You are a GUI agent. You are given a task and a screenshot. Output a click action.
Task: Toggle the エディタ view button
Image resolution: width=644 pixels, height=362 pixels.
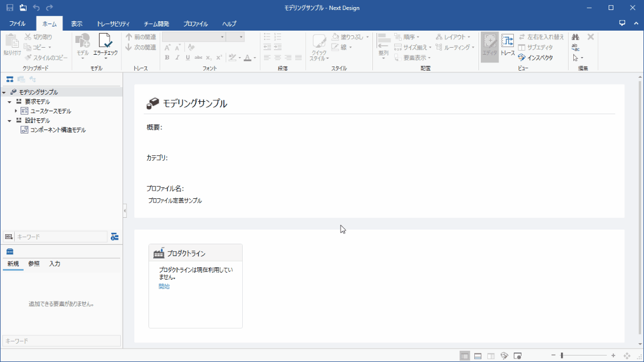pos(489,44)
